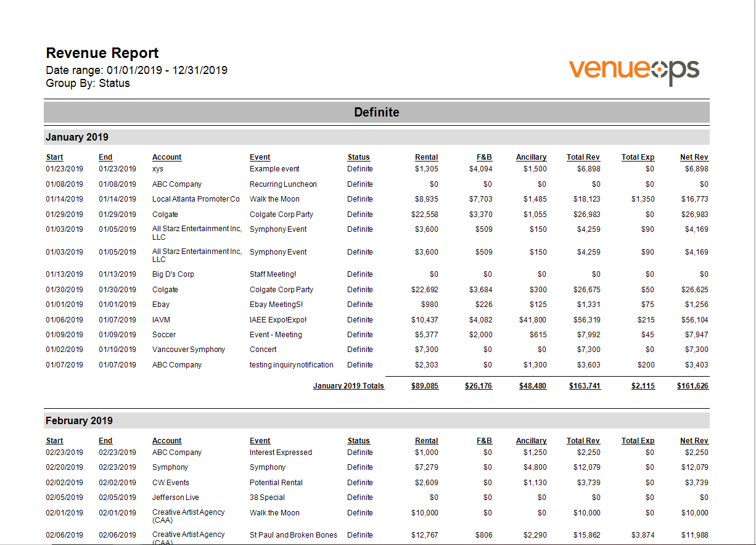The image size is (756, 545).
Task: Open the January 2019 Totals summary
Action: click(349, 385)
